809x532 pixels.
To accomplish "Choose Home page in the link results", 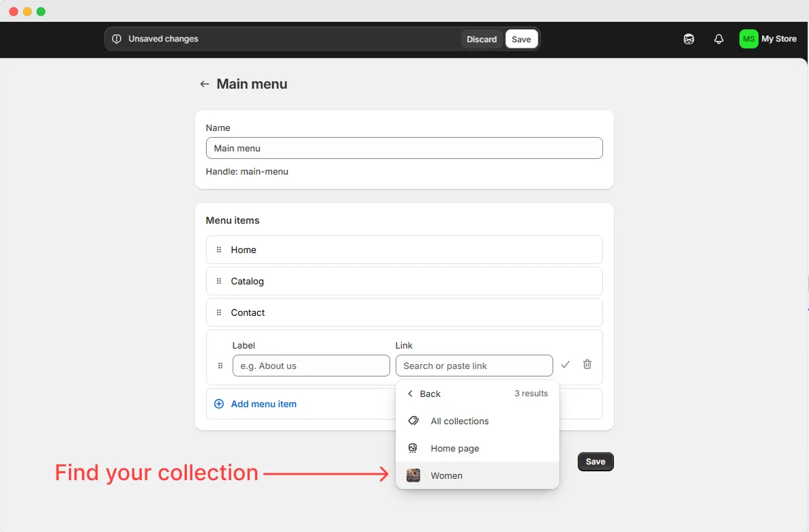I will click(x=455, y=448).
